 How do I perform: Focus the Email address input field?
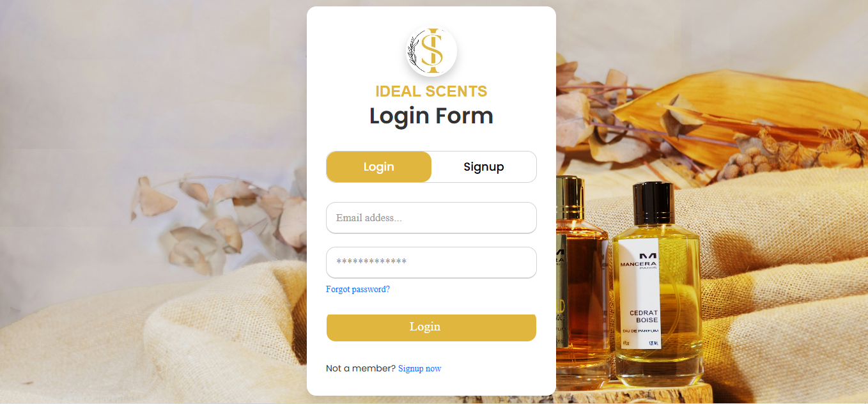(x=431, y=218)
